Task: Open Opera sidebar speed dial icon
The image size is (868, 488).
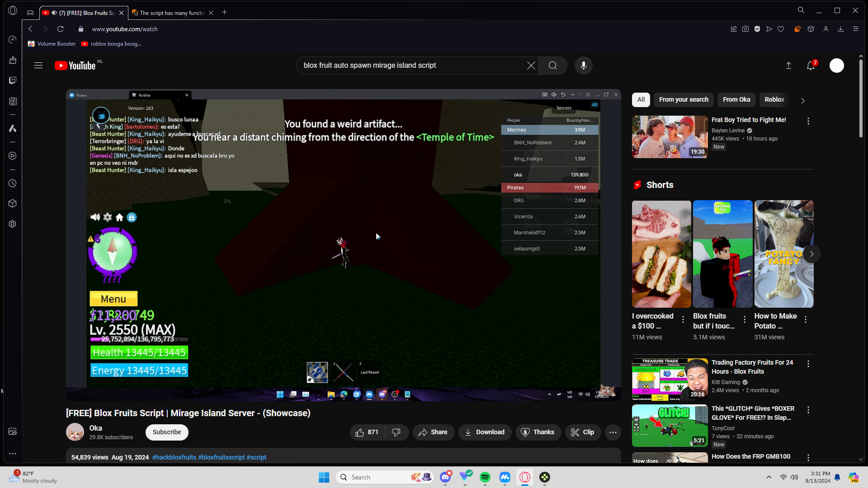Action: pyautogui.click(x=13, y=40)
